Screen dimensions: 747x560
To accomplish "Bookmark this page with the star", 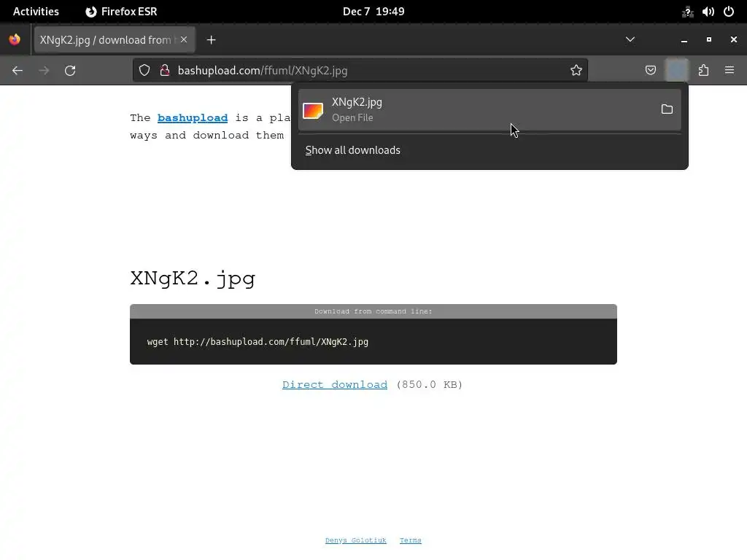I will [576, 71].
